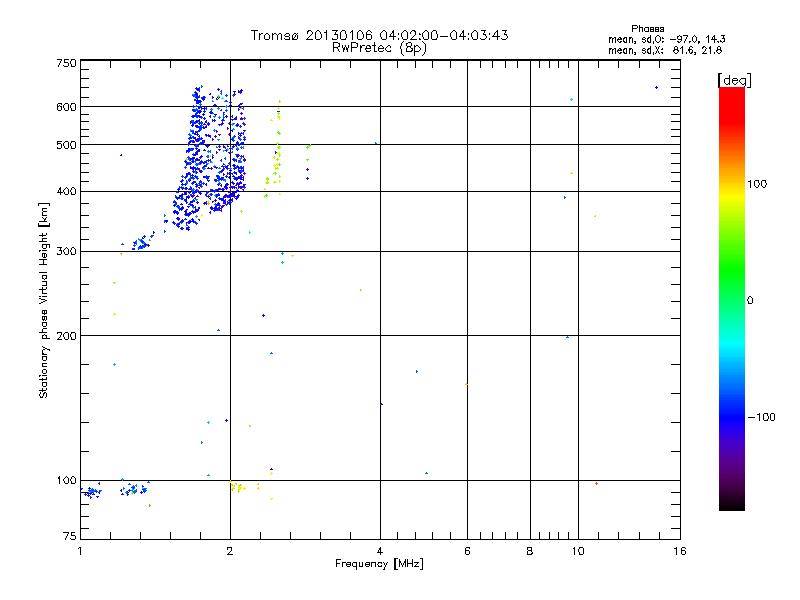
Task: Click the colorbar tick label '-100'
Action: [x=761, y=417]
